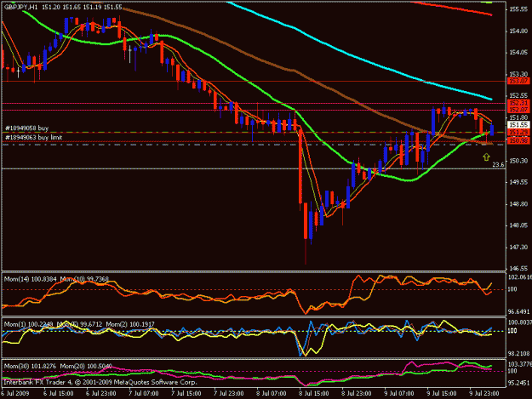This screenshot has width=532, height=399.
Task: Select the #18949063 buy limit order label
Action: (x=33, y=137)
